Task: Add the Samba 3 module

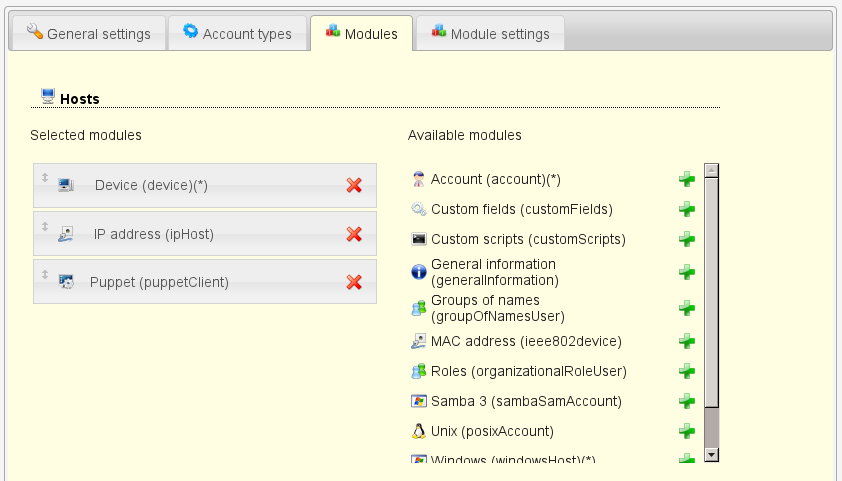Action: coord(687,401)
